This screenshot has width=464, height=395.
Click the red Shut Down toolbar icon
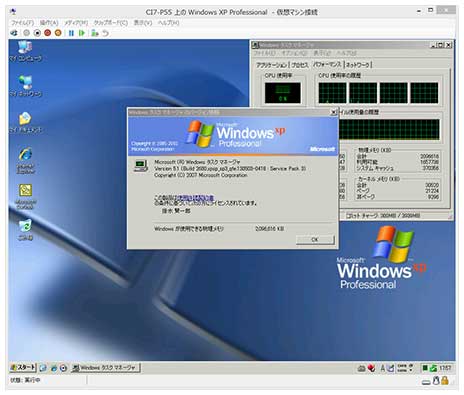coord(48,33)
